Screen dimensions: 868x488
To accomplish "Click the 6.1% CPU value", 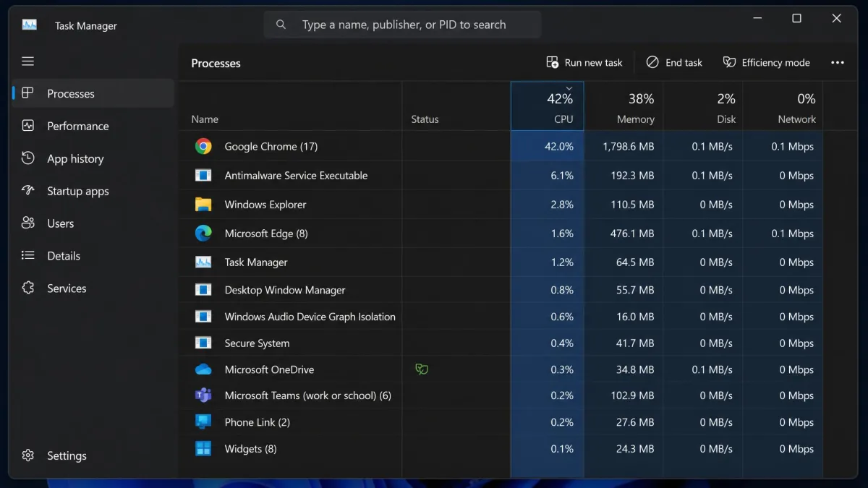I will coord(562,176).
